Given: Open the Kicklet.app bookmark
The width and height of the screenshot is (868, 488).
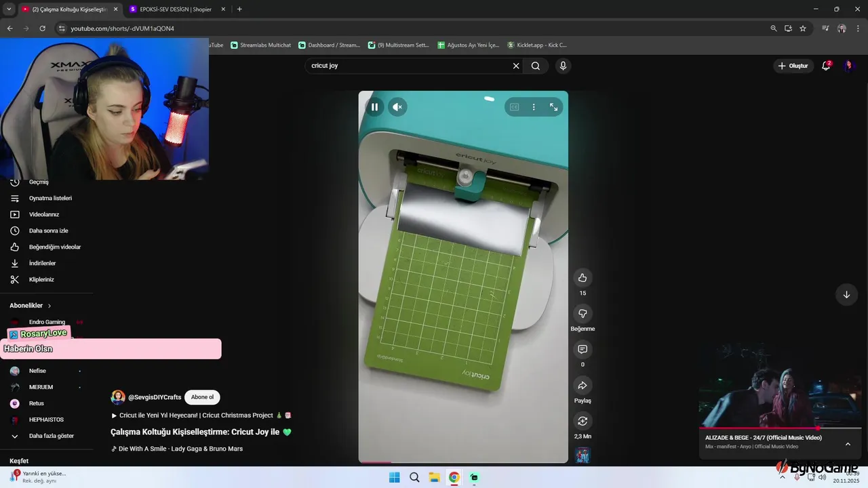Looking at the screenshot, I should [536, 45].
